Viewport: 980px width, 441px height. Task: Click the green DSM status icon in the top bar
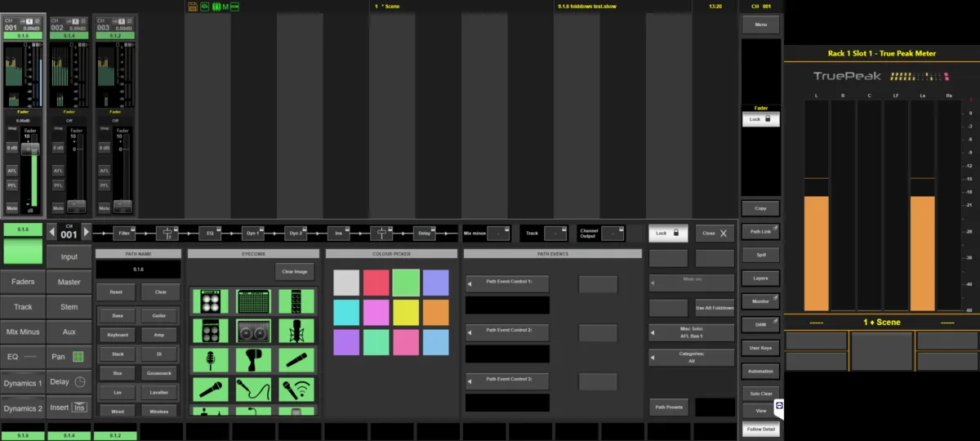[234, 7]
